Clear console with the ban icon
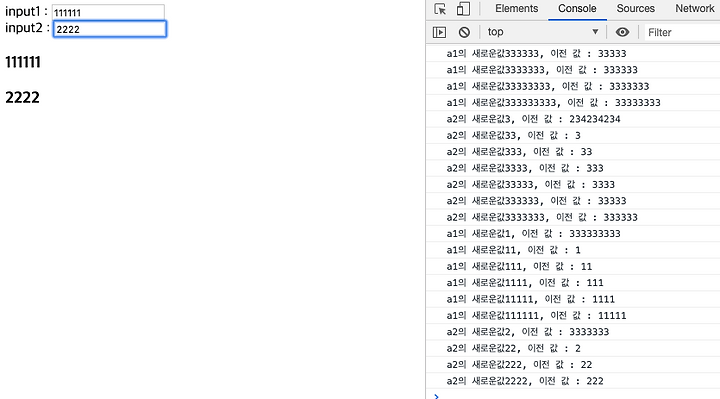Screen dimensions: 720x399 (464, 32)
